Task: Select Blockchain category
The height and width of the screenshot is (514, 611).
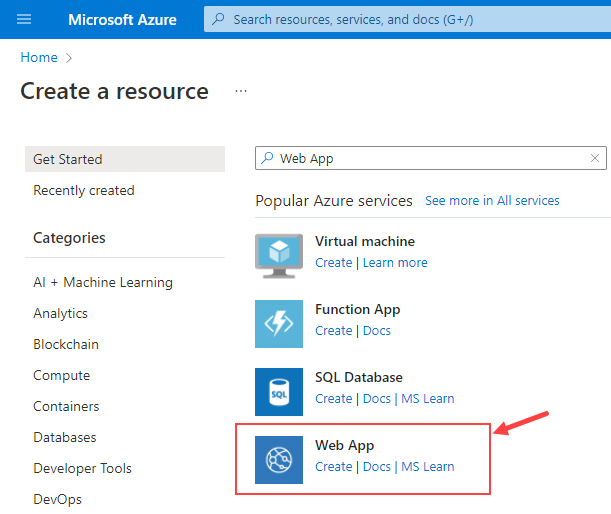Action: [x=66, y=344]
